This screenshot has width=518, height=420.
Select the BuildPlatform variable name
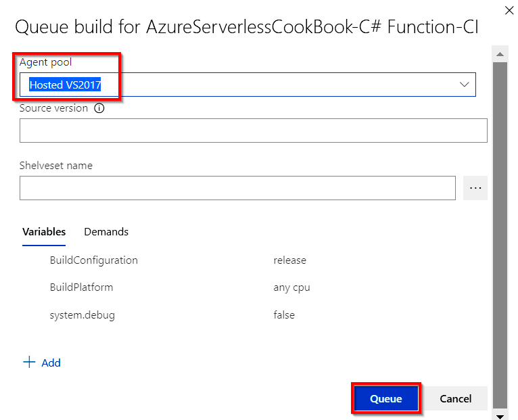[x=81, y=287]
